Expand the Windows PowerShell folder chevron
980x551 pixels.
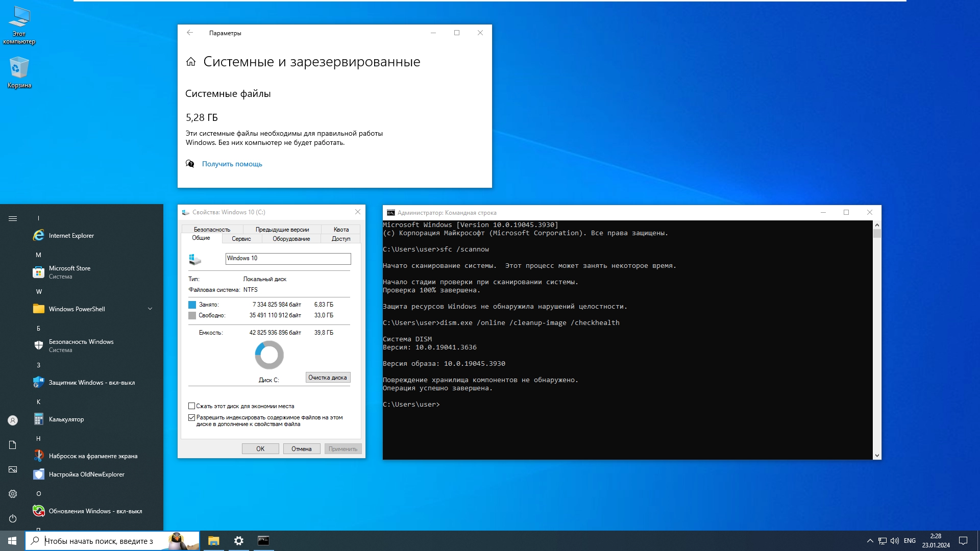pos(150,309)
